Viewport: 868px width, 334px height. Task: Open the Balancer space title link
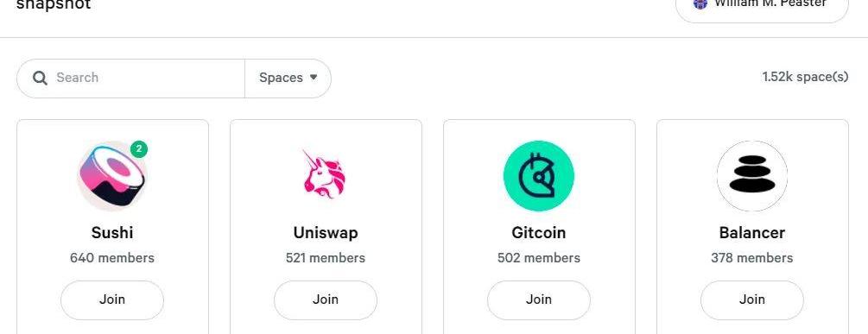coord(751,233)
